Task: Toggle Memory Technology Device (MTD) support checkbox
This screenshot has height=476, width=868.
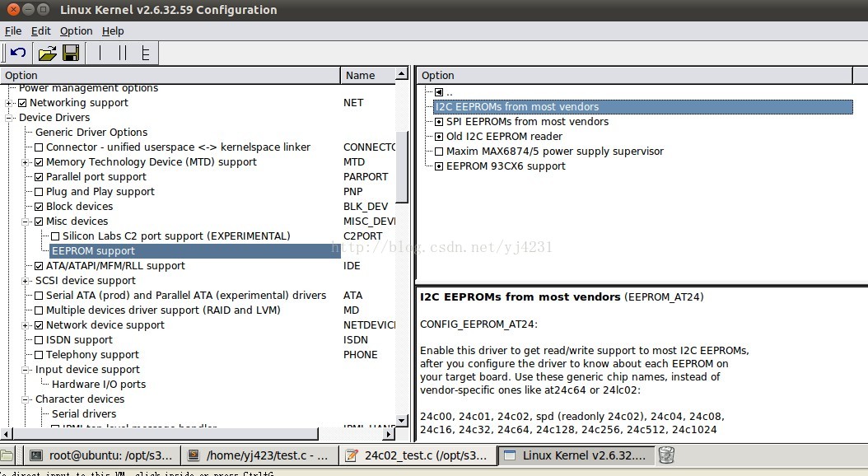Action: click(39, 162)
